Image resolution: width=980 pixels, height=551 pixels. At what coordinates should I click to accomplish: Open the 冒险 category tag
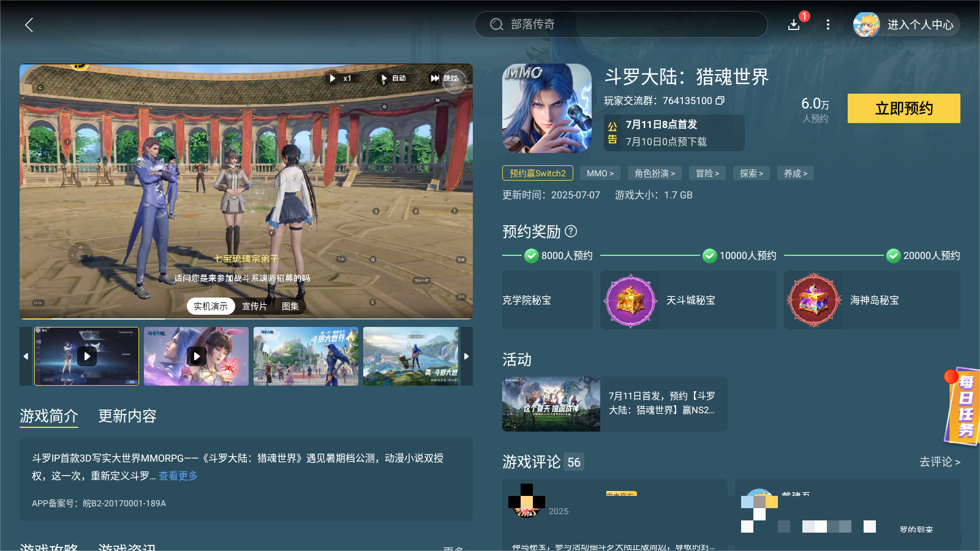tap(707, 173)
